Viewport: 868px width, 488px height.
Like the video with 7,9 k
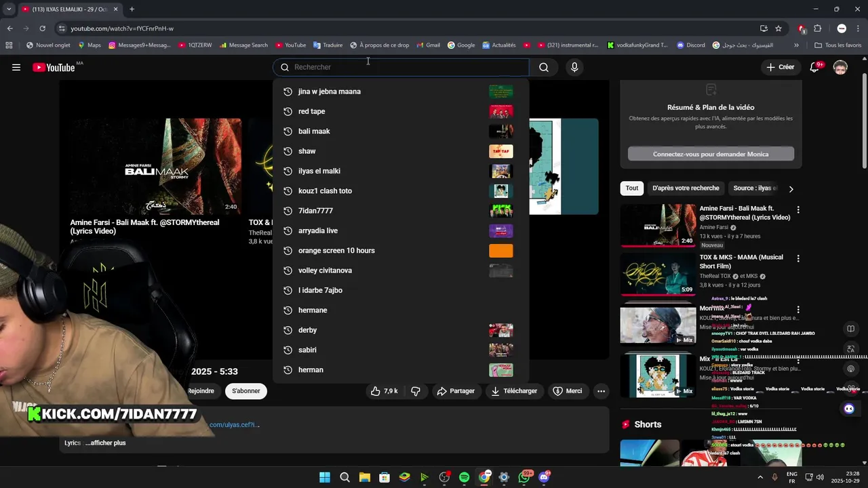pos(384,391)
